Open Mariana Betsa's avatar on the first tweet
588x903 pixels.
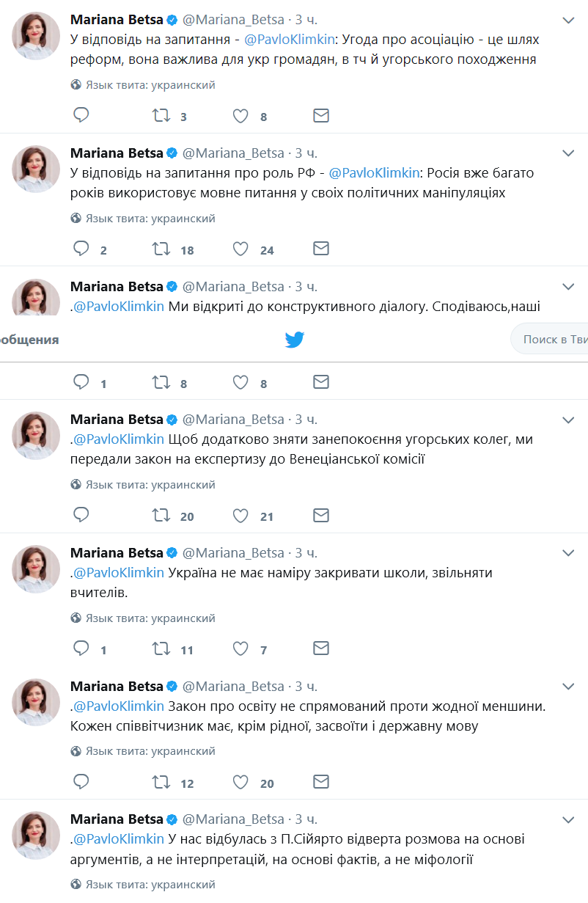35,36
